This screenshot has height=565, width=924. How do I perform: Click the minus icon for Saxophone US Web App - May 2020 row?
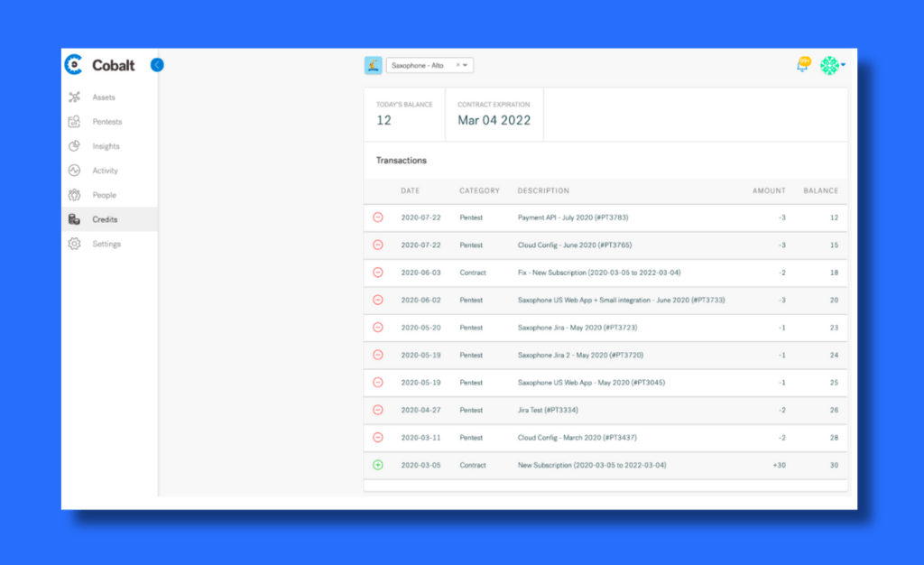point(378,383)
